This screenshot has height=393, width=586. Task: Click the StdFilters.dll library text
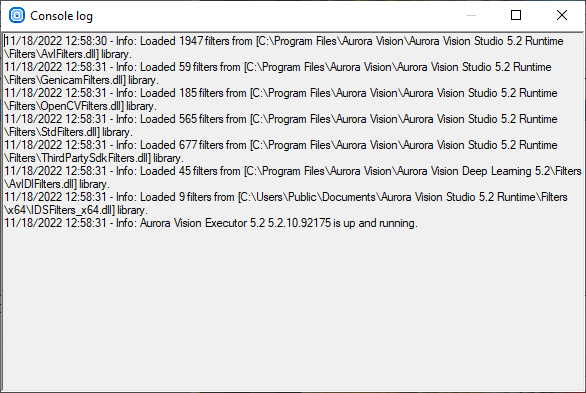pos(68,132)
